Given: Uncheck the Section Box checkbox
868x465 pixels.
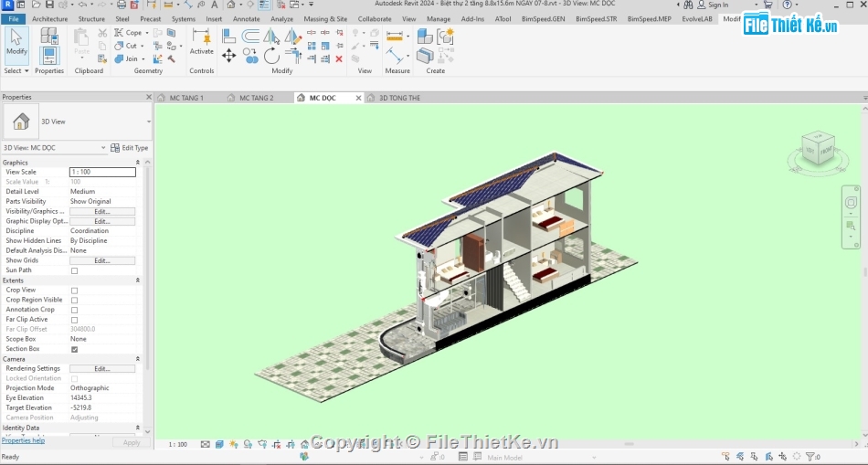Looking at the screenshot, I should point(74,349).
